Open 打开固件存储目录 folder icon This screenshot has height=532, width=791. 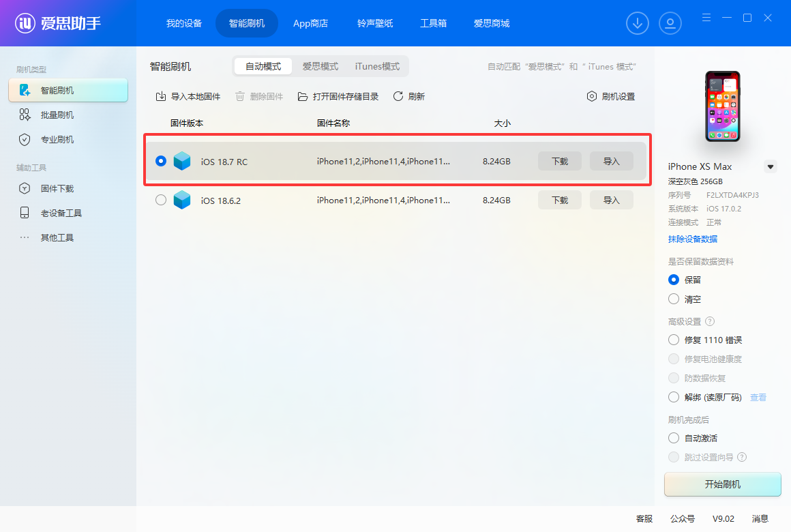(303, 96)
